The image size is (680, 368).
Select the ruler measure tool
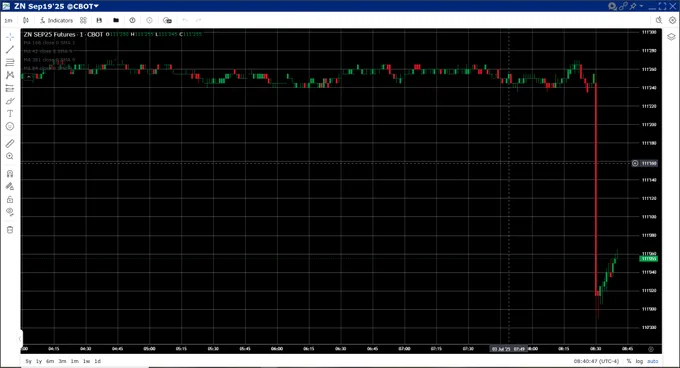pos(10,143)
